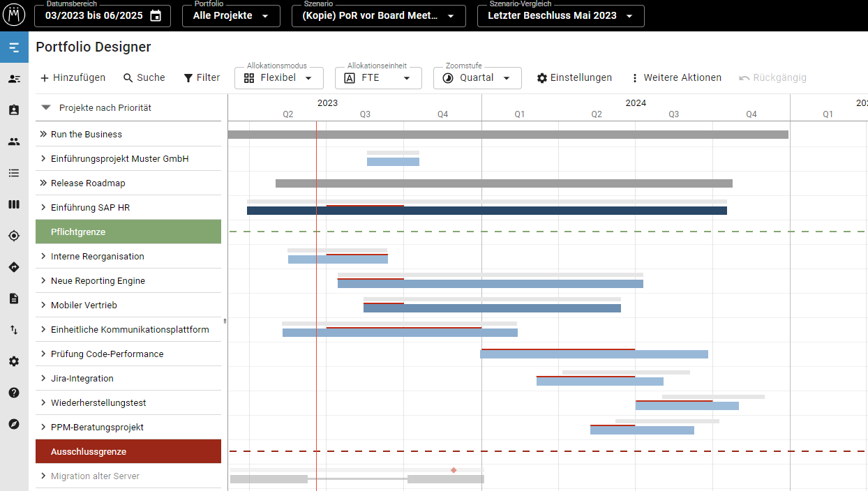Screen dimensions: 868x491
Task: Open the question mark help icon
Action: (x=14, y=393)
